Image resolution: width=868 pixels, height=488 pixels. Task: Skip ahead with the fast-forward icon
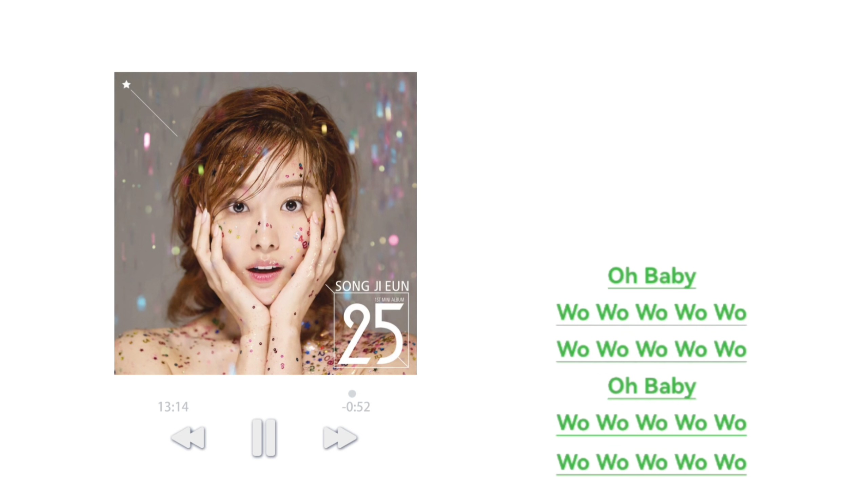coord(340,438)
